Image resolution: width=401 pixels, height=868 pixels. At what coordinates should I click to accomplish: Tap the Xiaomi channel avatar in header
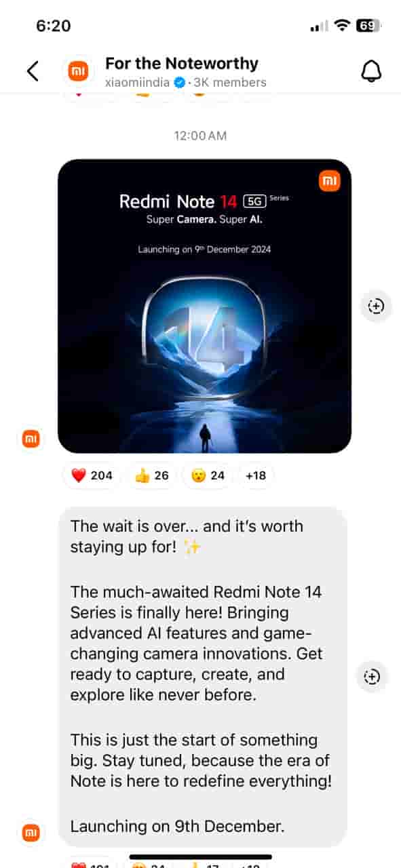(x=78, y=71)
